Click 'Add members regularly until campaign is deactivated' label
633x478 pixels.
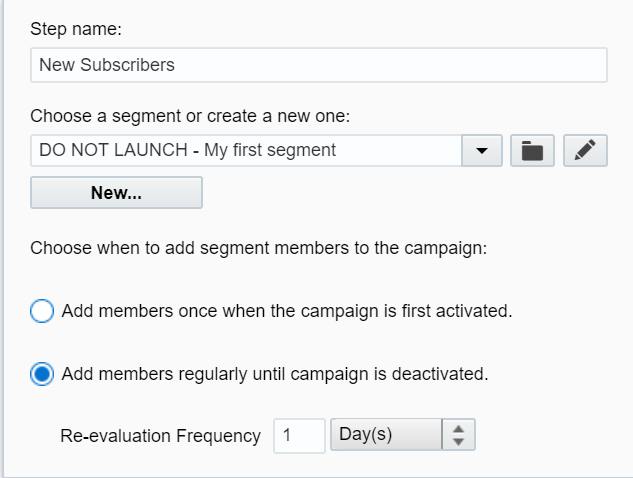tap(275, 375)
